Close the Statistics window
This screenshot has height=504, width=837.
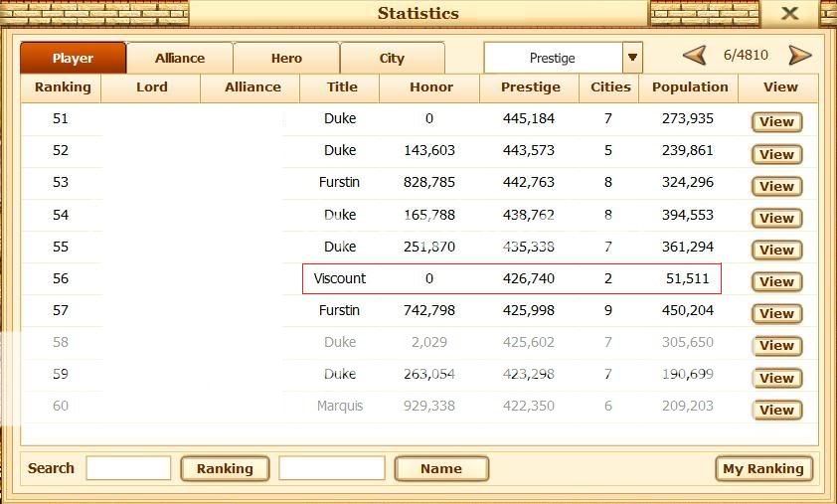[x=789, y=13]
